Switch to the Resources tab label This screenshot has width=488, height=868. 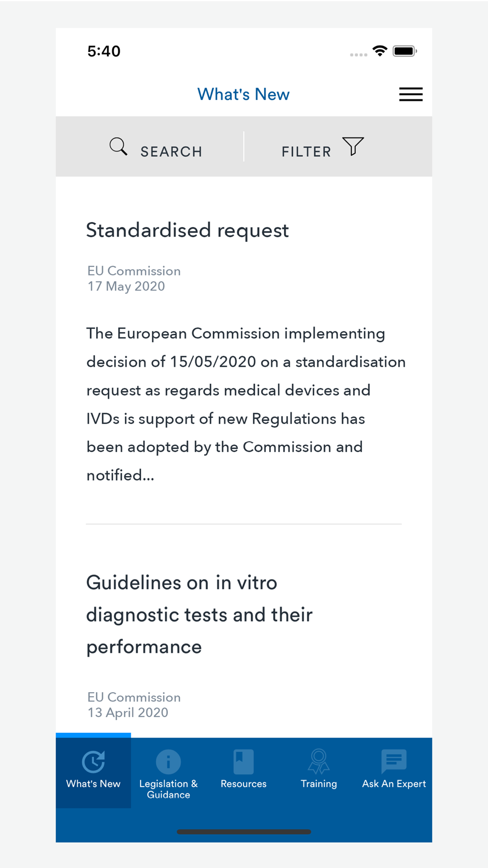click(244, 784)
